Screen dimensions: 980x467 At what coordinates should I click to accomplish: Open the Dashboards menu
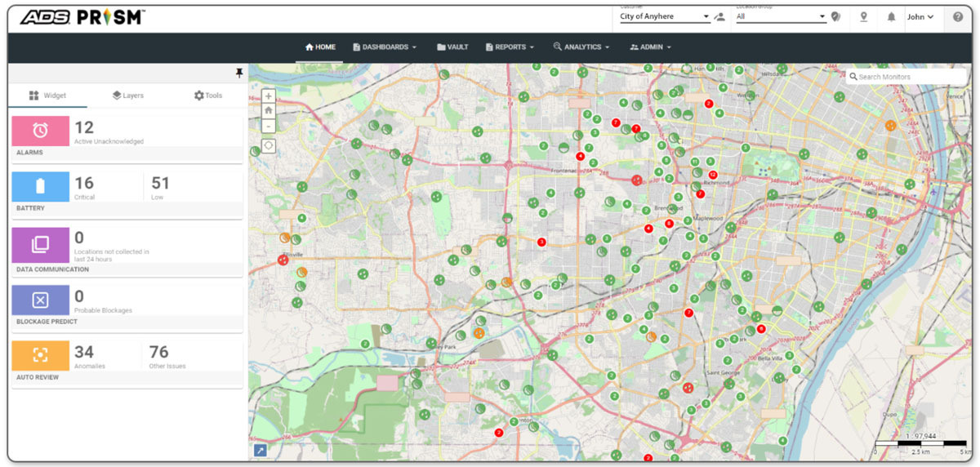385,47
